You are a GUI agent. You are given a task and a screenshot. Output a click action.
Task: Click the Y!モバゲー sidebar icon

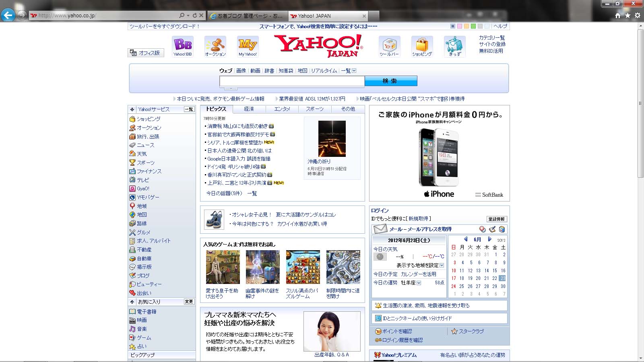(x=132, y=197)
